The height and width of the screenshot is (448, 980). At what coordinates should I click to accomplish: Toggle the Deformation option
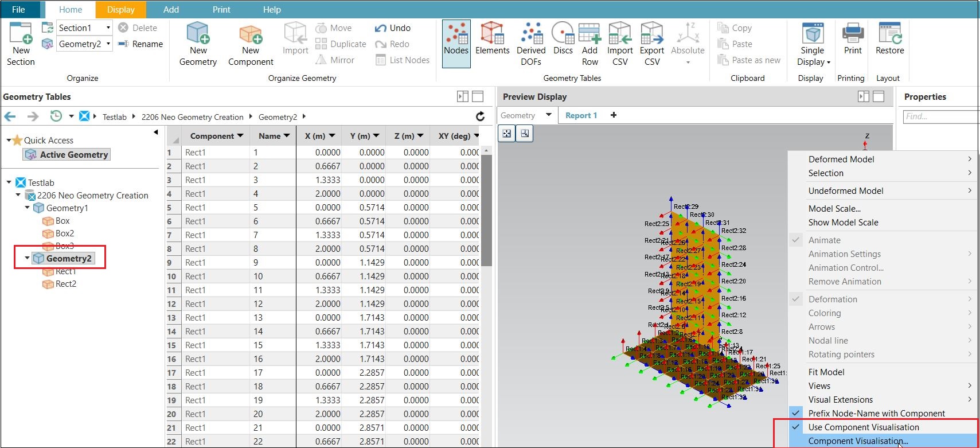point(833,299)
